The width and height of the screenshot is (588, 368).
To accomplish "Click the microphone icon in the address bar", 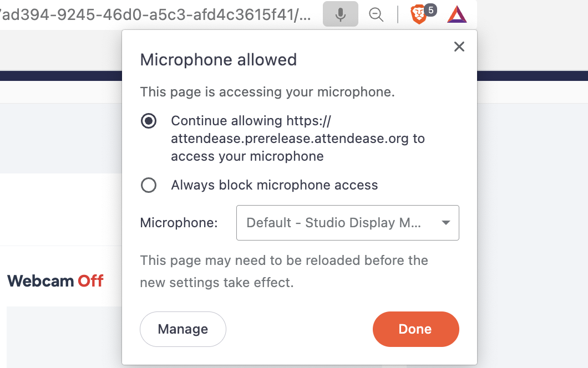I will (340, 14).
